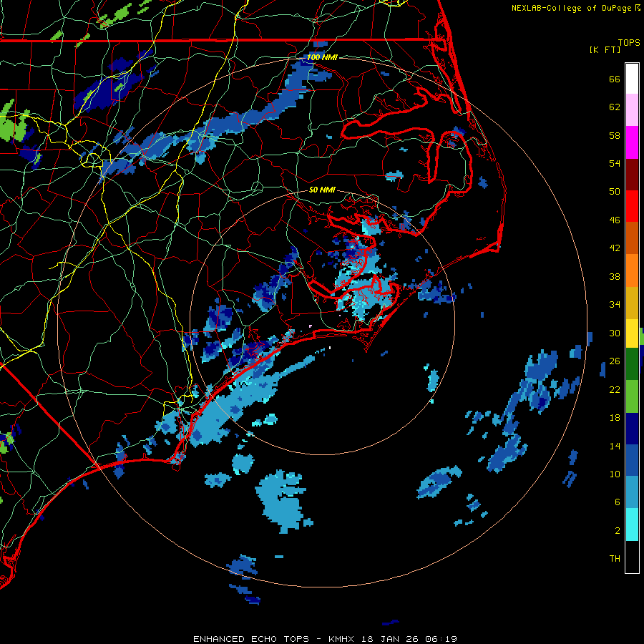This screenshot has height=644, width=644.
Task: Click the TOPS legend title
Action: pos(629,42)
